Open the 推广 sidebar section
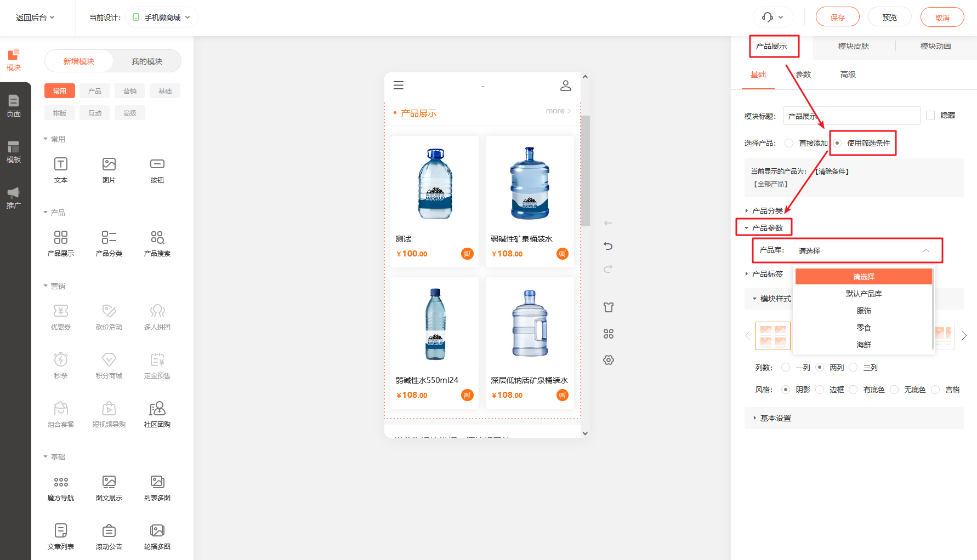This screenshot has height=560, width=977. [14, 198]
